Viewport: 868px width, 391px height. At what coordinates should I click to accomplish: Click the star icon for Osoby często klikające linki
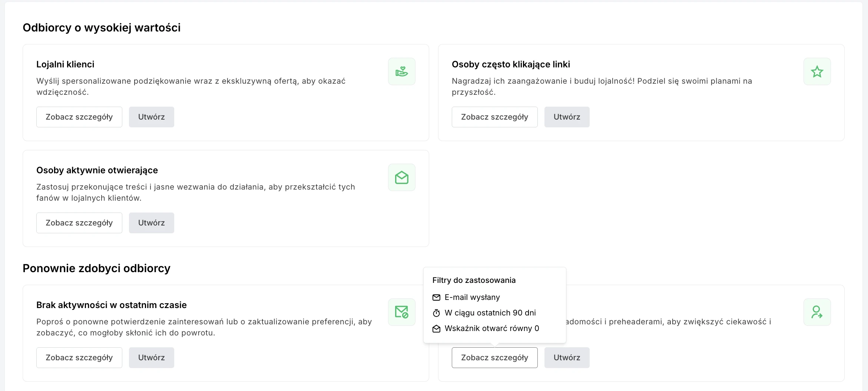point(817,71)
